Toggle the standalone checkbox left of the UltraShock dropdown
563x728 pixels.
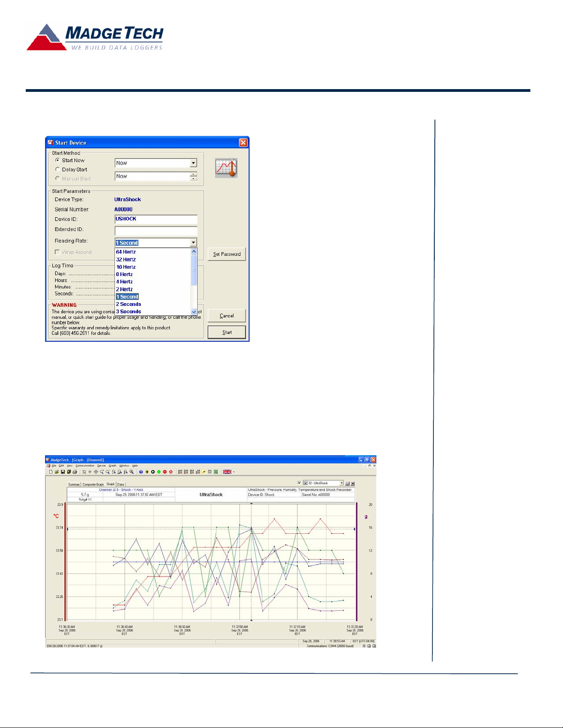point(299,483)
